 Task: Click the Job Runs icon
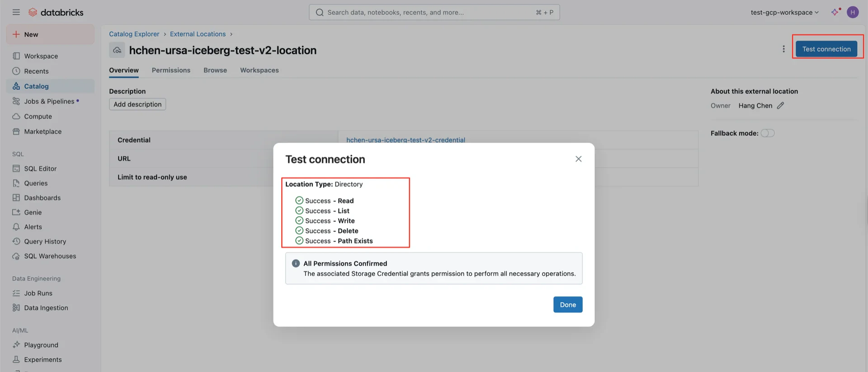16,293
